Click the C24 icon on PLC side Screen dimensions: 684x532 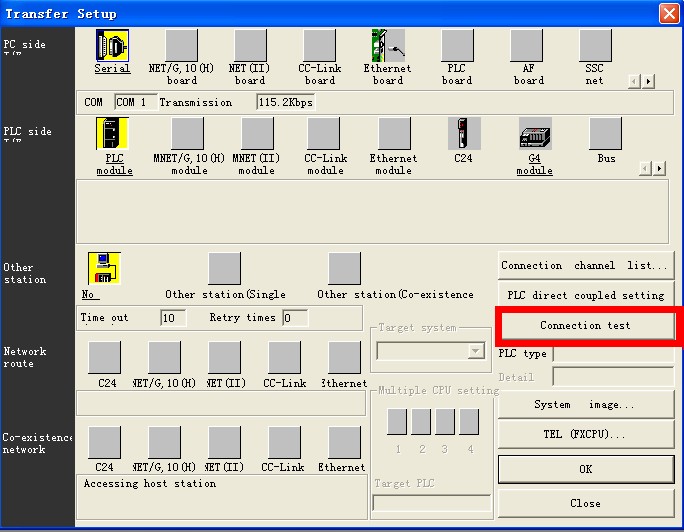(463, 134)
